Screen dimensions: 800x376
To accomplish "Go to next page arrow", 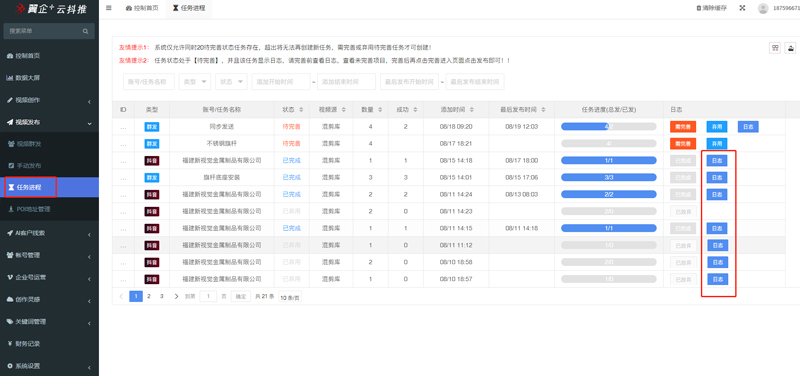I will [177, 296].
